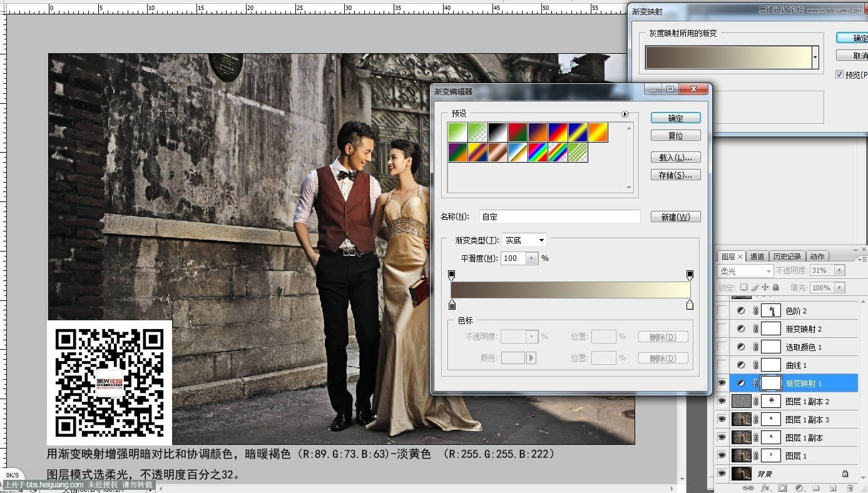Open the blend mode 柔光 dropdown
The width and height of the screenshot is (868, 493).
(x=746, y=271)
